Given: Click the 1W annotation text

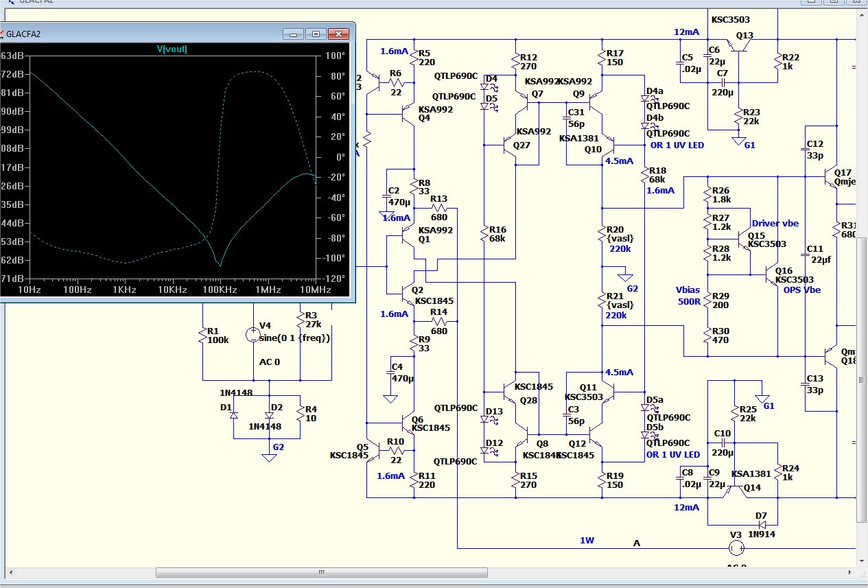Looking at the screenshot, I should point(587,540).
